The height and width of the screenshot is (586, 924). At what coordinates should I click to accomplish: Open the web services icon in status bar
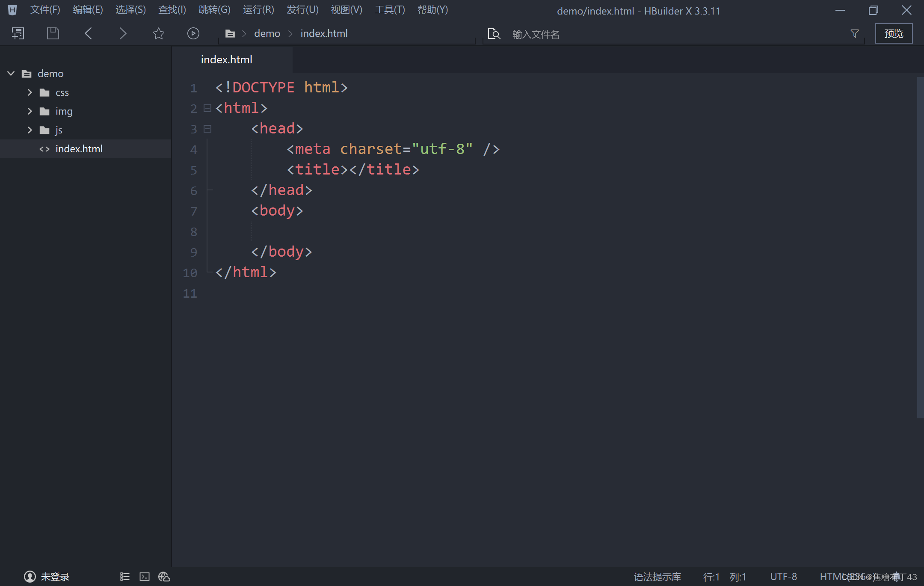[164, 577]
